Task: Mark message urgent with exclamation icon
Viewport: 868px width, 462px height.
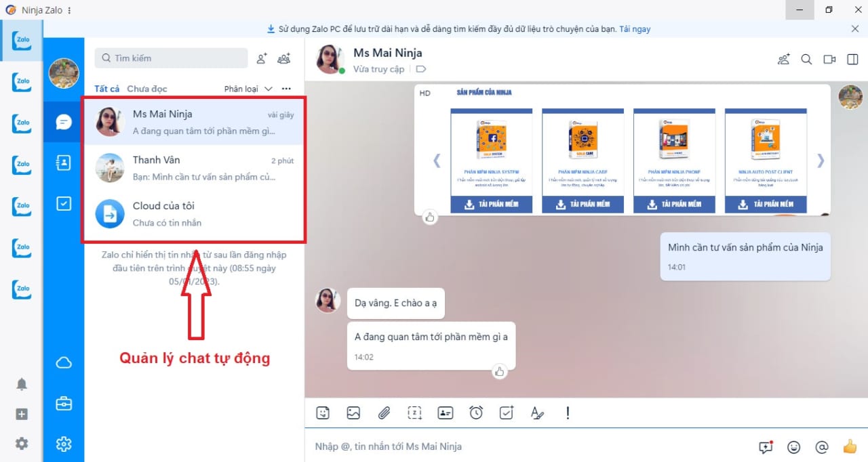Action: tap(568, 413)
